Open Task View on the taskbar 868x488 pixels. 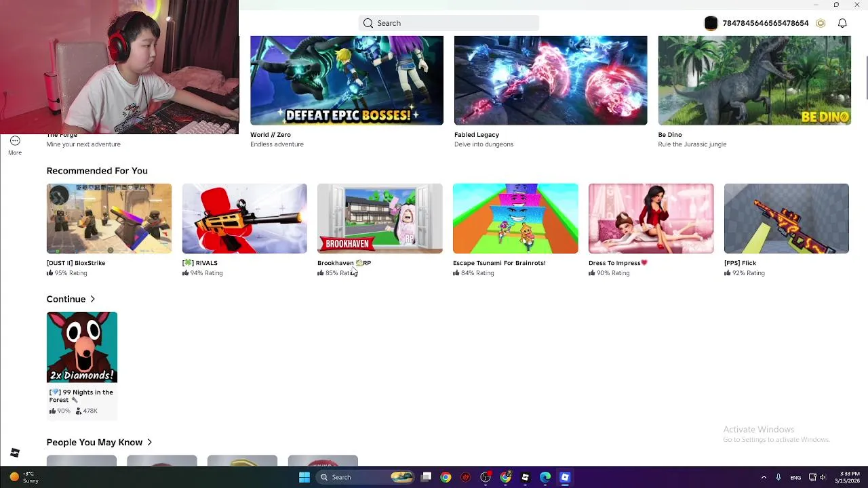pyautogui.click(x=426, y=477)
